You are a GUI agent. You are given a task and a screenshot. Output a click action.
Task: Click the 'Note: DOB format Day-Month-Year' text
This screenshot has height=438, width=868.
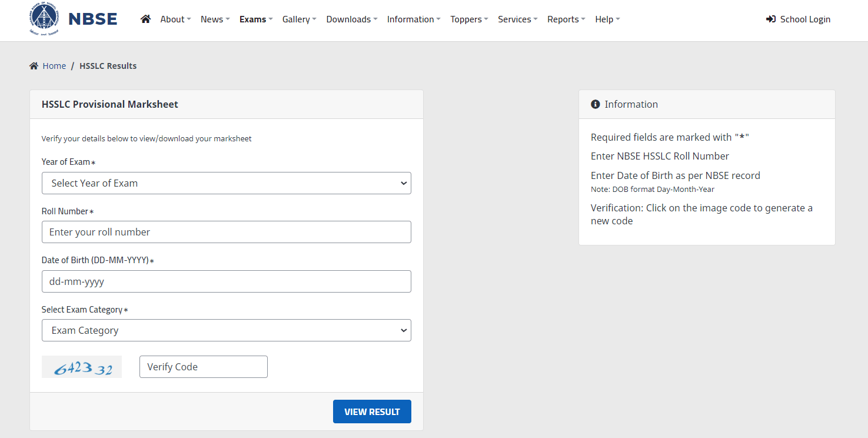click(653, 190)
